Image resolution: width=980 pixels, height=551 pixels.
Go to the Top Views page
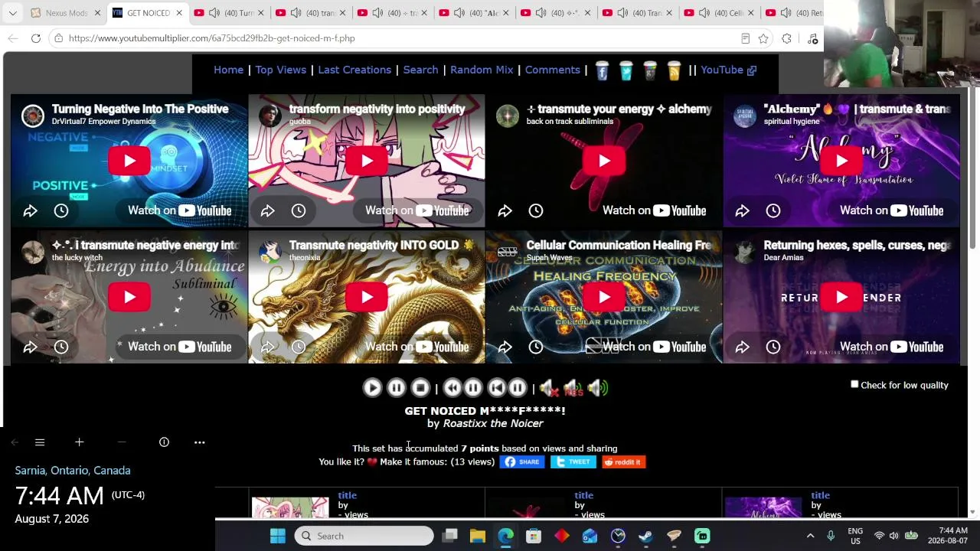[x=280, y=70]
